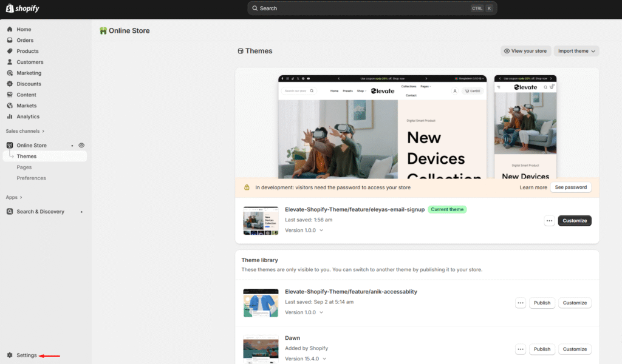Screen dimensions: 622x364
Task: Focus the top Search field
Action: 372,8
